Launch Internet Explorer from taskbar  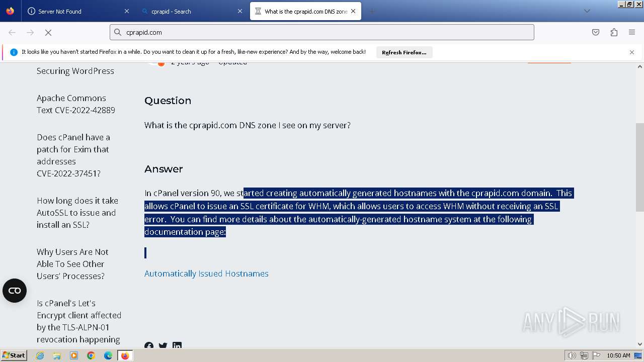[x=40, y=355]
